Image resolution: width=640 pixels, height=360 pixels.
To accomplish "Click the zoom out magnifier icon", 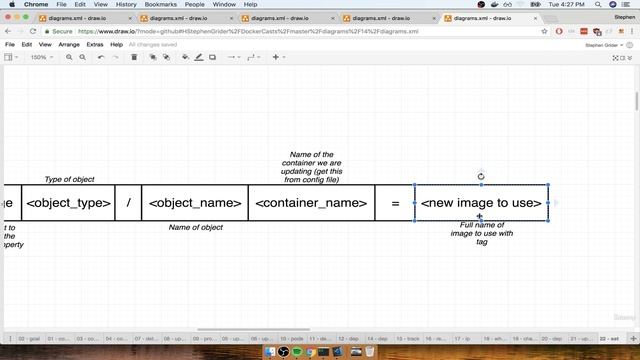I will 82,58.
